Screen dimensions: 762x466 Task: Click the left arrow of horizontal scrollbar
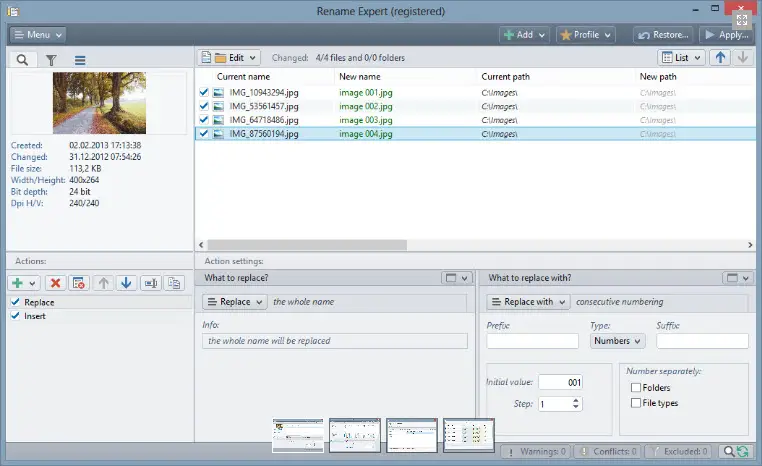[x=201, y=245]
